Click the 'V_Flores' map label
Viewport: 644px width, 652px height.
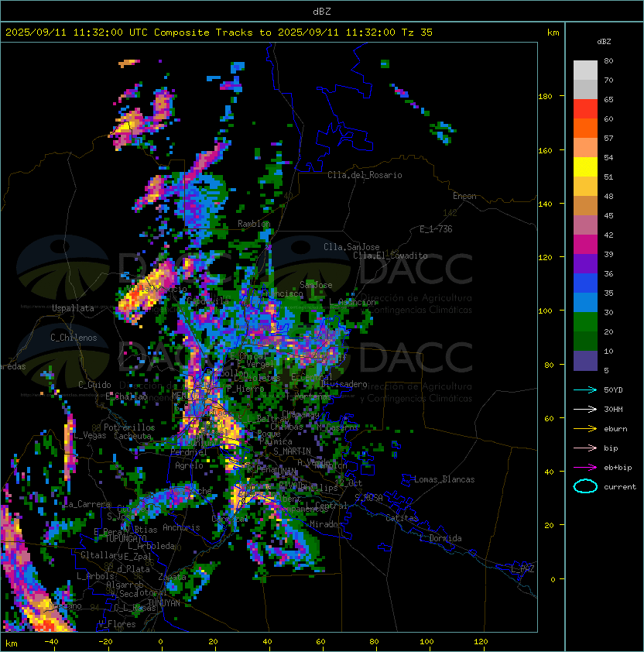[x=117, y=624]
